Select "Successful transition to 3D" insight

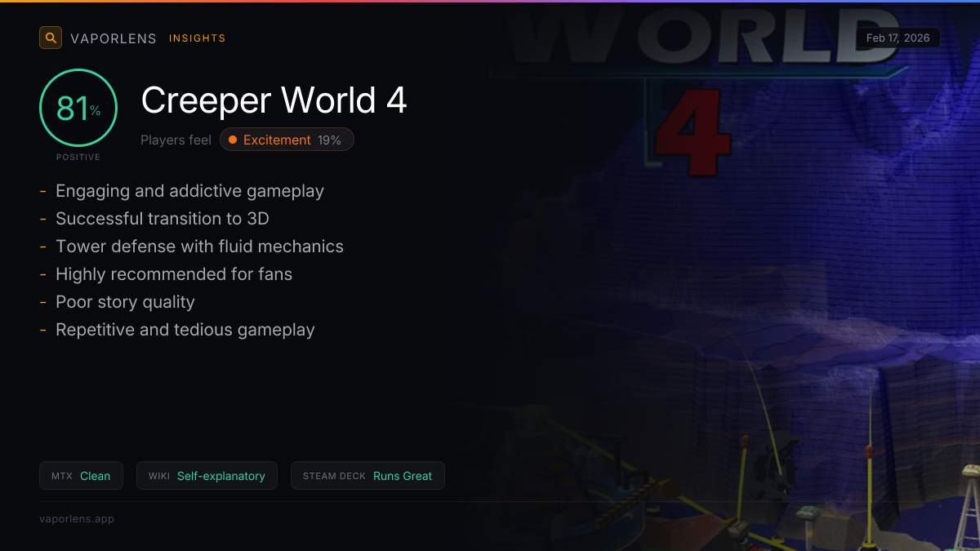coord(162,219)
